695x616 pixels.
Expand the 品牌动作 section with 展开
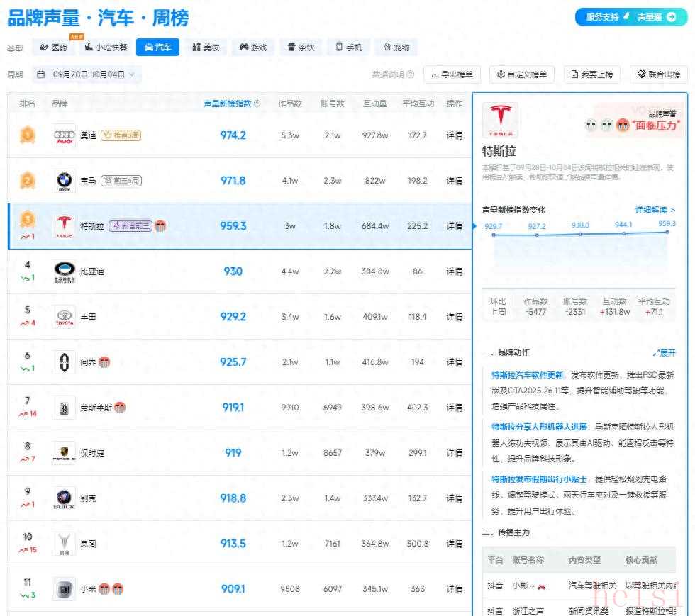click(x=665, y=352)
